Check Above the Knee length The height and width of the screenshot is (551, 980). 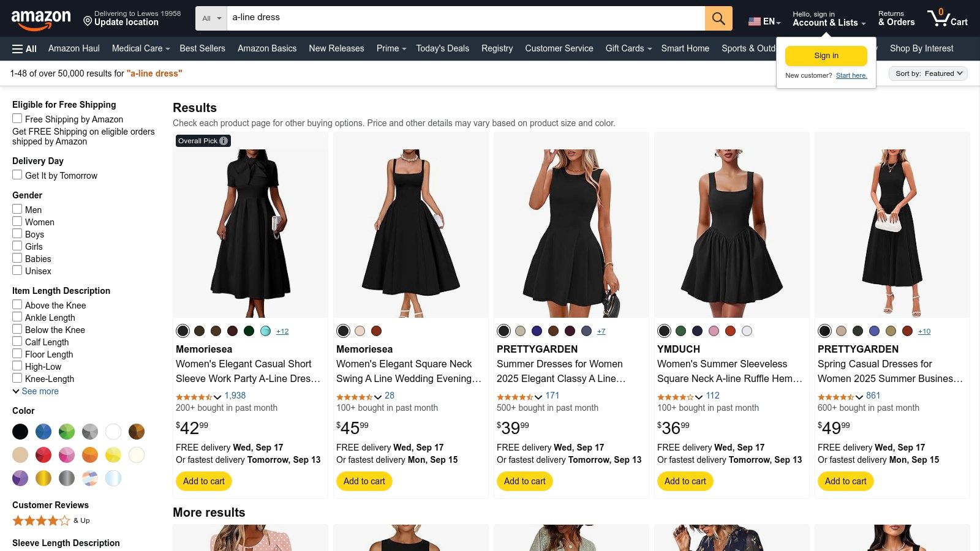coord(17,305)
